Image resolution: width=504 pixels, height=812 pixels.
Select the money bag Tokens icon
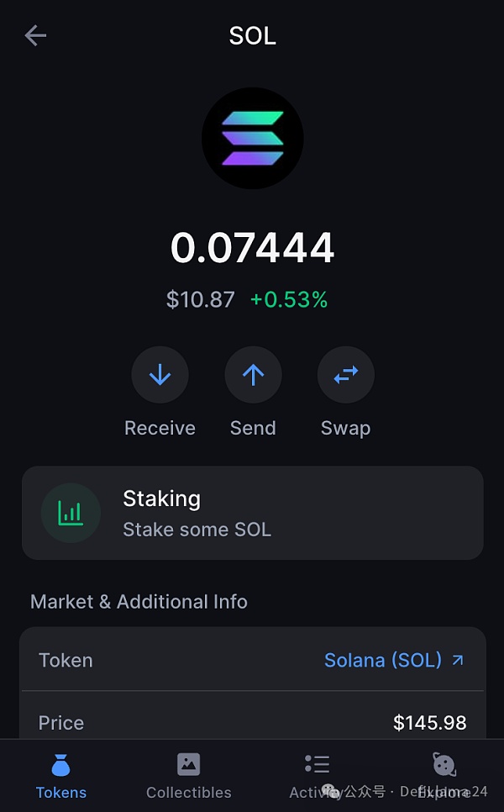pyautogui.click(x=60, y=762)
